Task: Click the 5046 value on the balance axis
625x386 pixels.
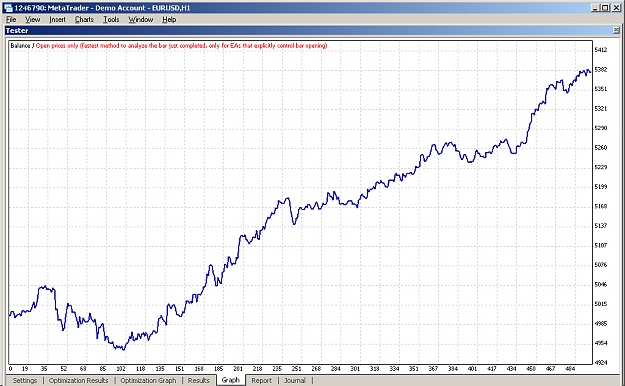Action: [x=601, y=284]
